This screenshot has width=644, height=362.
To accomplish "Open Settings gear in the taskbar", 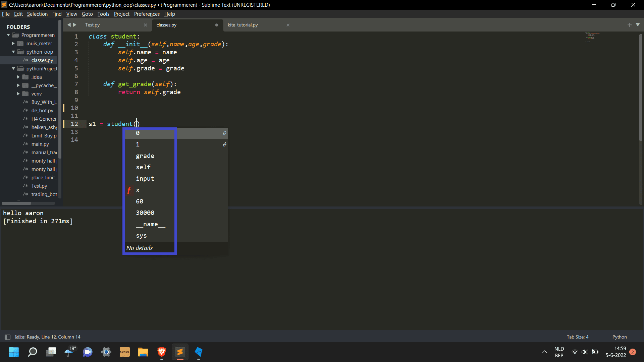I will coord(106,352).
